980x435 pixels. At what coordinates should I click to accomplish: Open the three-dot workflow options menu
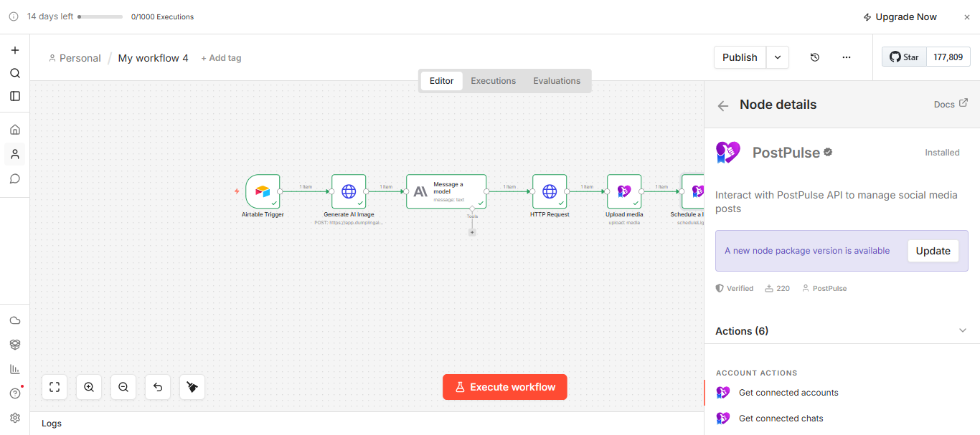pos(847,57)
